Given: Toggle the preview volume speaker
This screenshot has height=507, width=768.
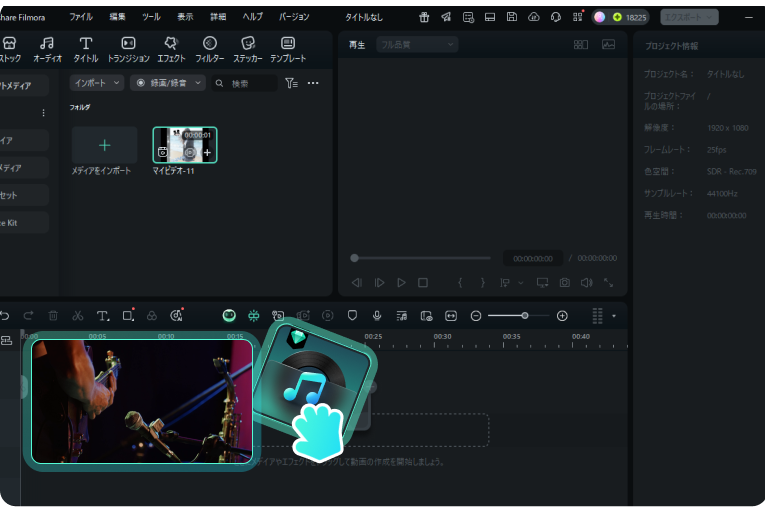Looking at the screenshot, I should 586,283.
